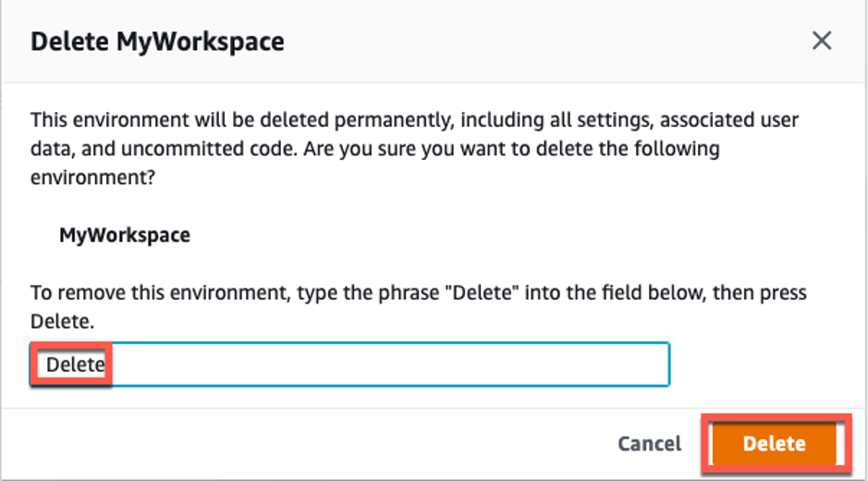868x481 pixels.
Task: Click the orange Delete button
Action: tap(774, 444)
